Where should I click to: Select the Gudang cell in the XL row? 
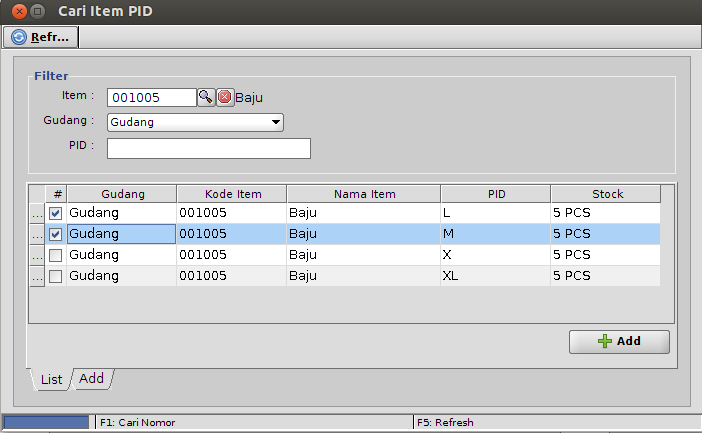coord(121,276)
